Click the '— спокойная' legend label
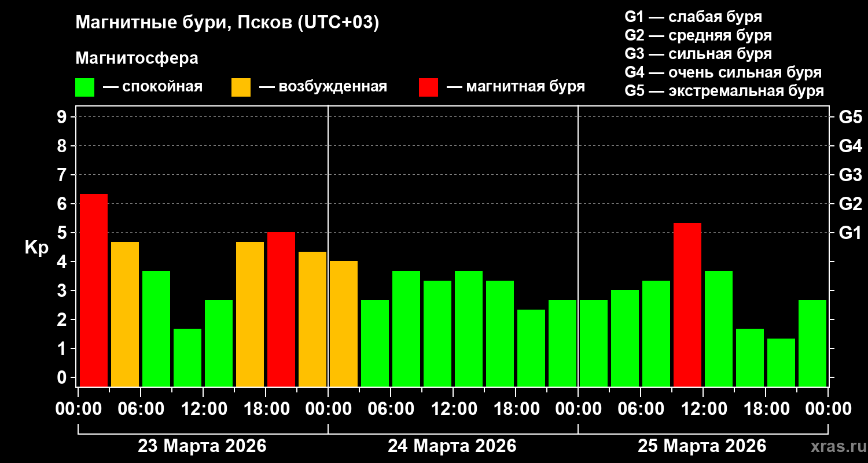The width and height of the screenshot is (868, 463). coord(153,87)
